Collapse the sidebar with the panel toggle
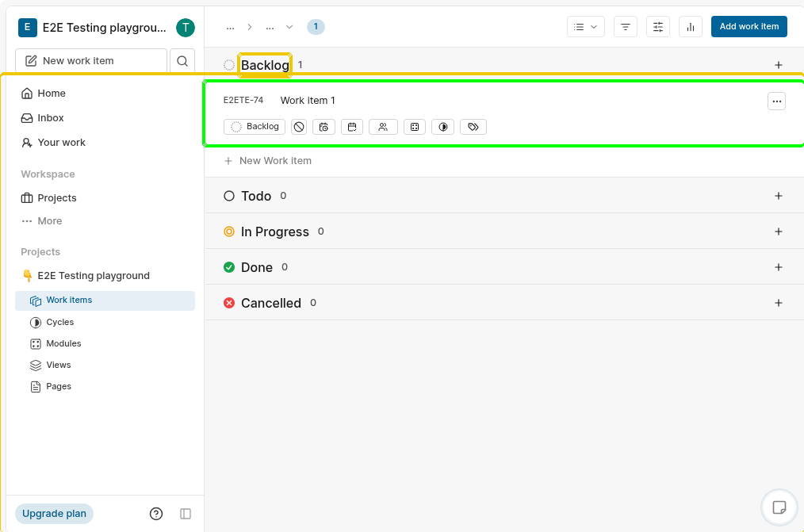The image size is (804, 532). (186, 514)
